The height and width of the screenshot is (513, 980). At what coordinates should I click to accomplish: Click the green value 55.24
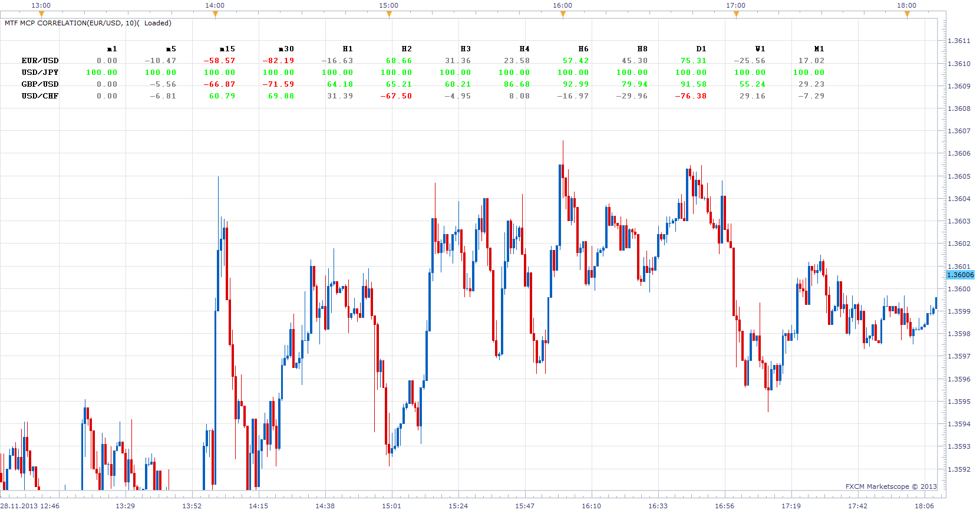click(753, 84)
